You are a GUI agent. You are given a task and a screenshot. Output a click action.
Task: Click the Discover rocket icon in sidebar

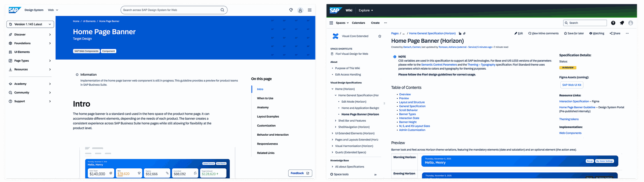[x=10, y=35]
